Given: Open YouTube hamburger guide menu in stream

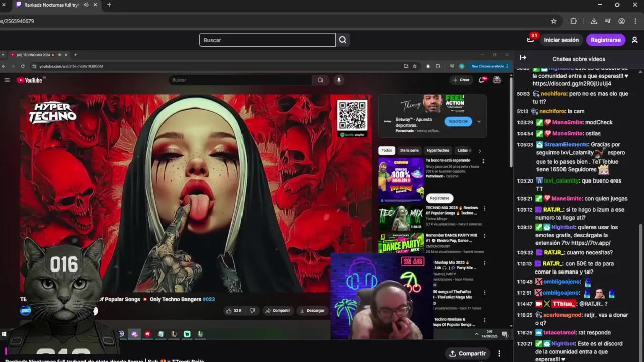Looking at the screenshot, I should click(7, 80).
